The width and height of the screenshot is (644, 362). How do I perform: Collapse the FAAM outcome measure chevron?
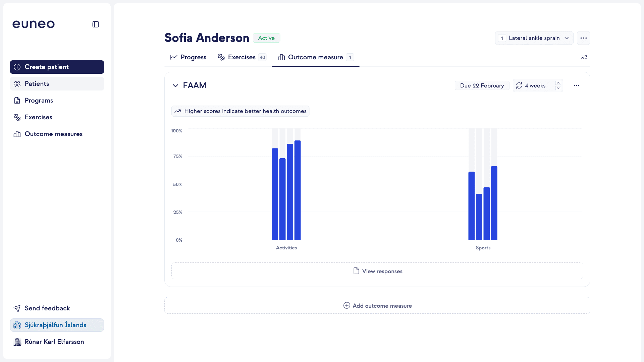click(175, 85)
